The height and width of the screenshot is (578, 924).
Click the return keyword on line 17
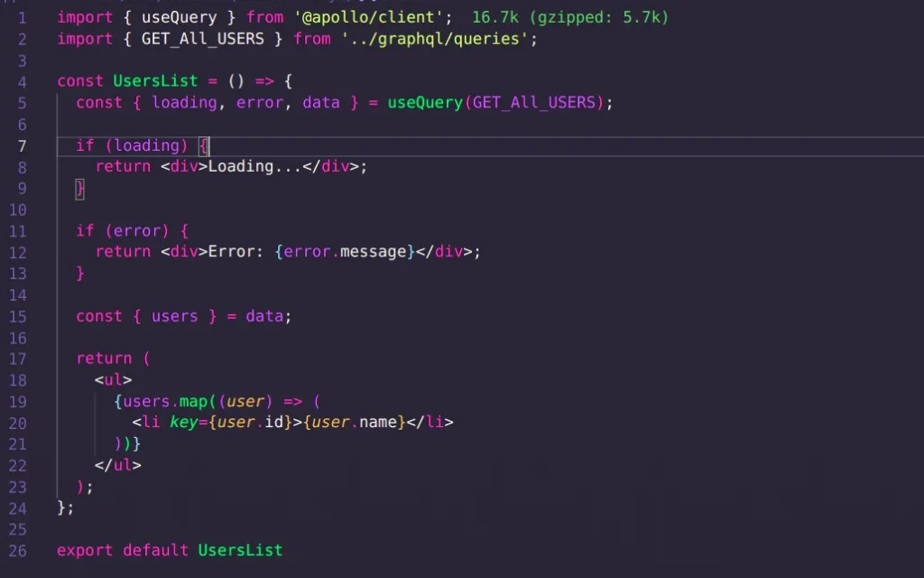point(104,358)
